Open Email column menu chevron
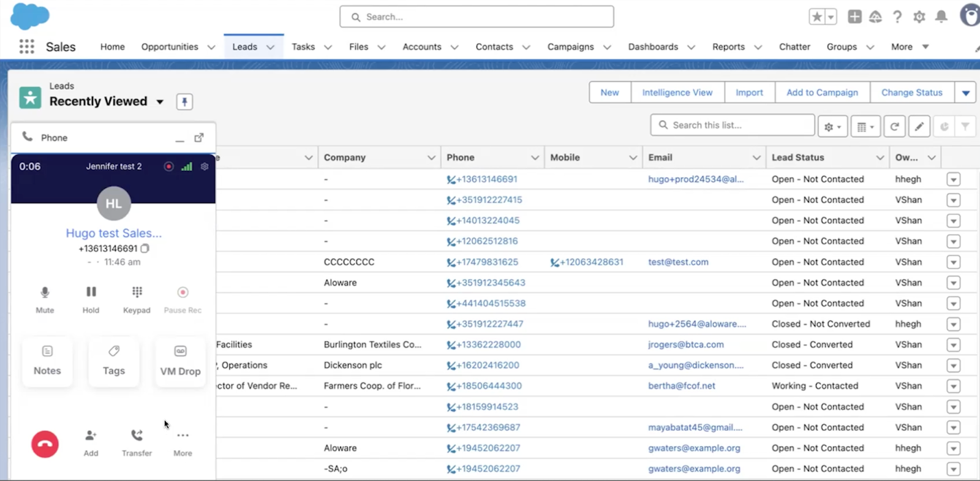This screenshot has width=980, height=481. pyautogui.click(x=756, y=157)
